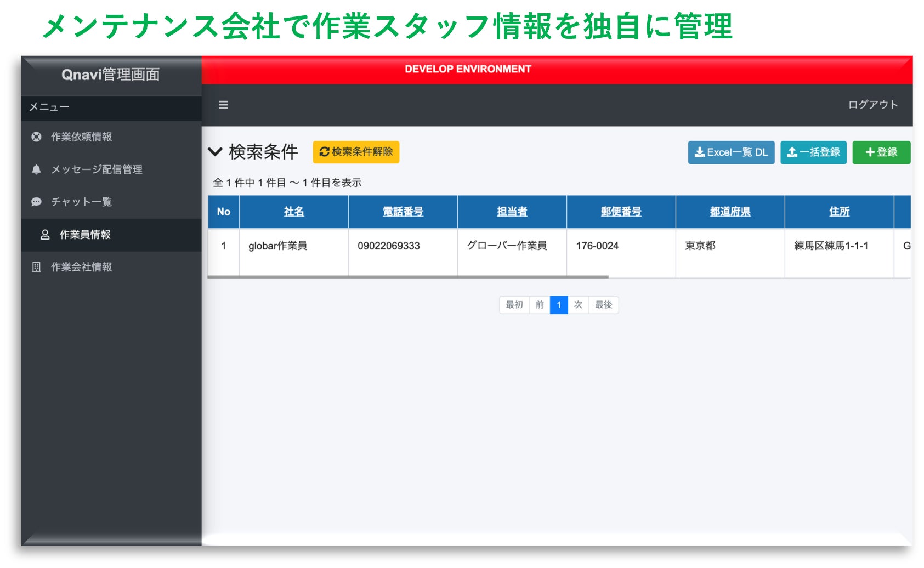The height and width of the screenshot is (568, 924).
Task: Go to 次 page in pagination
Action: (578, 305)
